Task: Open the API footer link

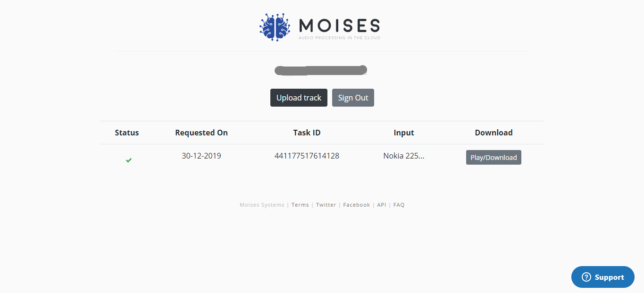Action: point(382,205)
